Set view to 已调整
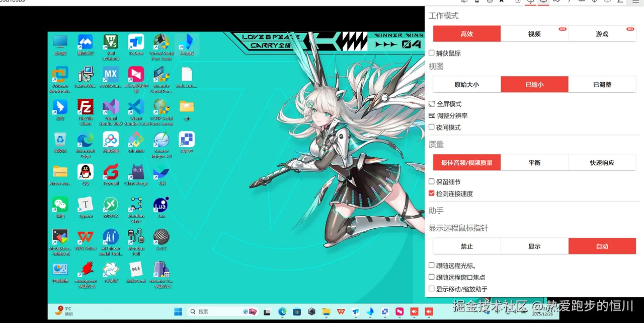Screen dimensions: 644x323 602,84
